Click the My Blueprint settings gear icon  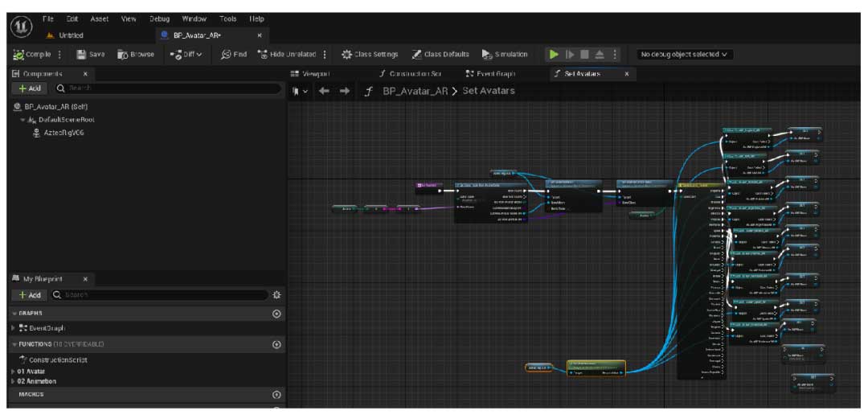pyautogui.click(x=277, y=295)
